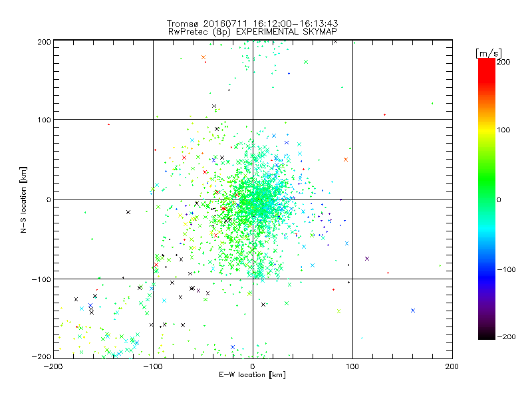Click the colorbar label '-200'

506,337
